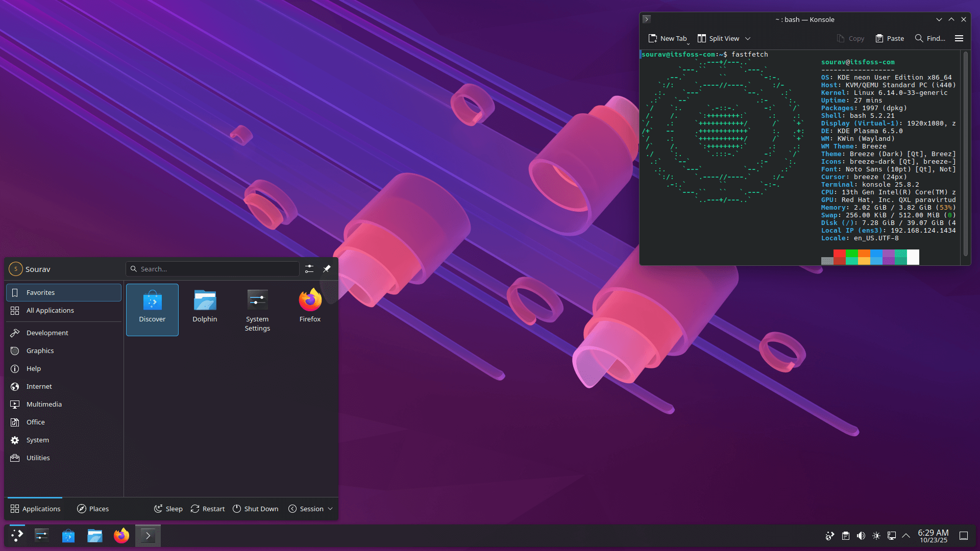Screen dimensions: 980x551
Task: Click the Shut Down button
Action: click(x=255, y=508)
